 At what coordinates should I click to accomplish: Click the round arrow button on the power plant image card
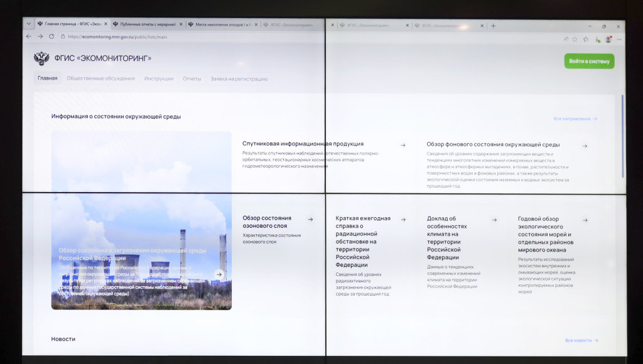(x=219, y=274)
